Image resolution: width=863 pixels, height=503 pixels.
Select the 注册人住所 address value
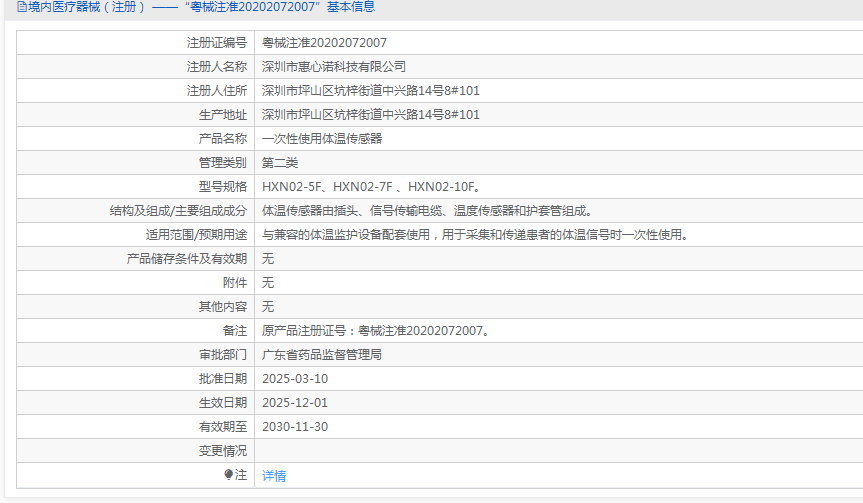pyautogui.click(x=371, y=91)
